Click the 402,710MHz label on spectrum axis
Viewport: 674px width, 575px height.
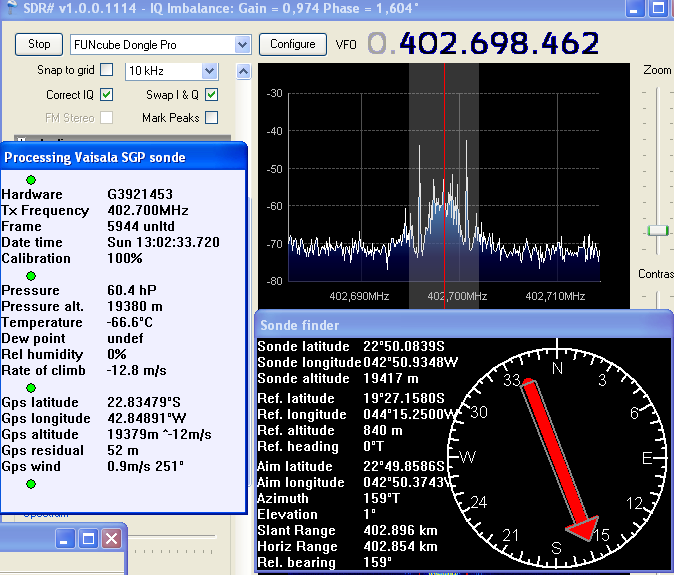(x=555, y=296)
